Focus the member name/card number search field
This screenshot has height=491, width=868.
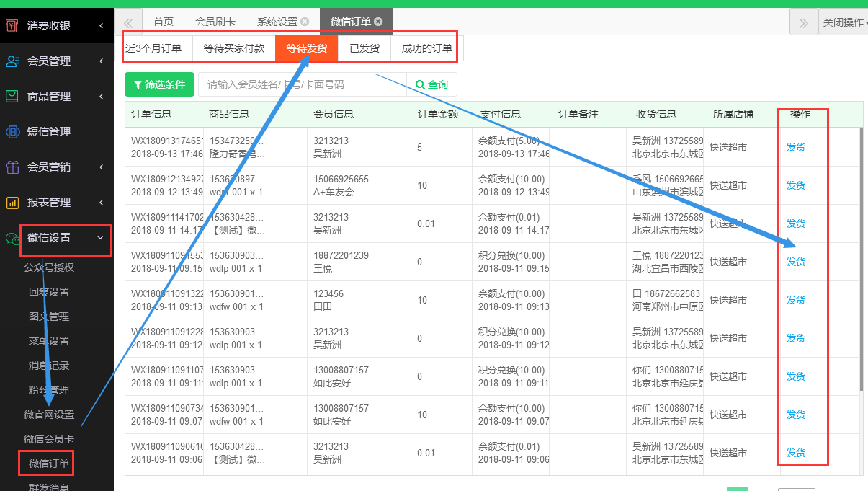(x=303, y=84)
